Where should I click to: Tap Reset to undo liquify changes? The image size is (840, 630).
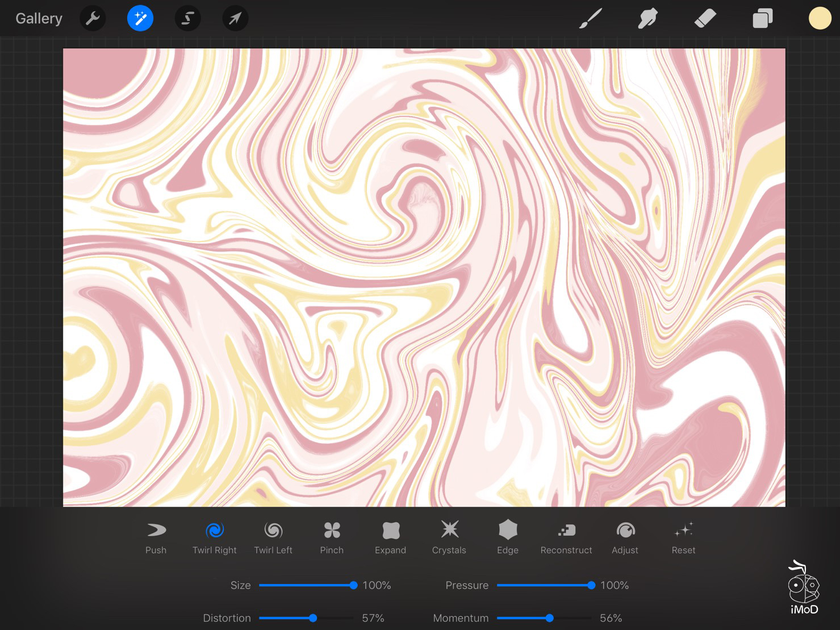point(683,537)
